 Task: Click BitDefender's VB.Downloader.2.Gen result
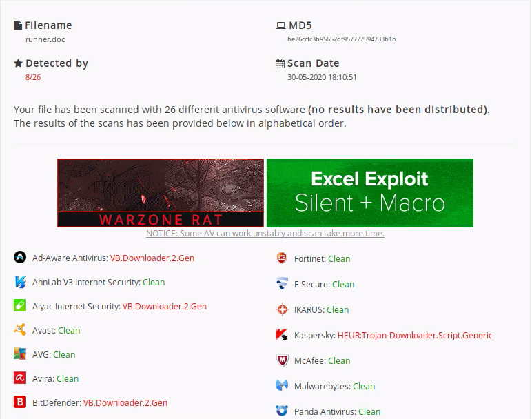coord(125,402)
